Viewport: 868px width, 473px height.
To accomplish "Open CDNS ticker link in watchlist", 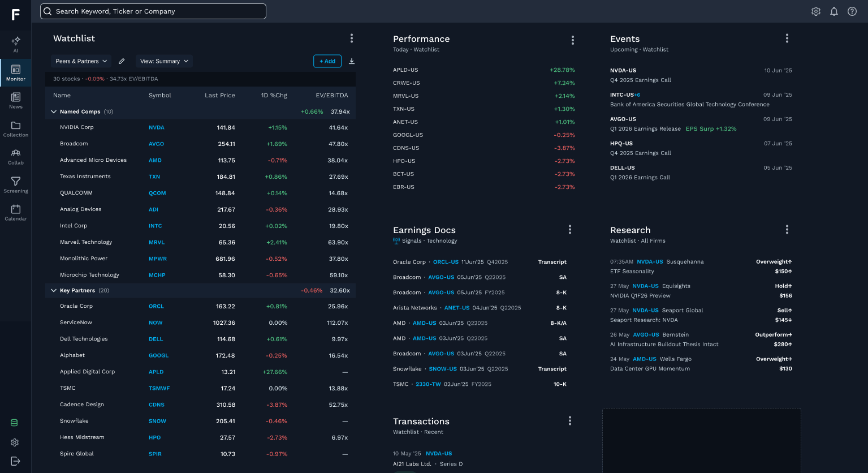I will [157, 405].
